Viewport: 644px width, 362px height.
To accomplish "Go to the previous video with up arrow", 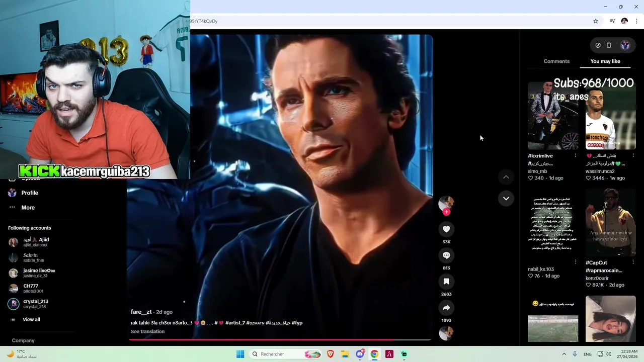I will click(x=506, y=177).
